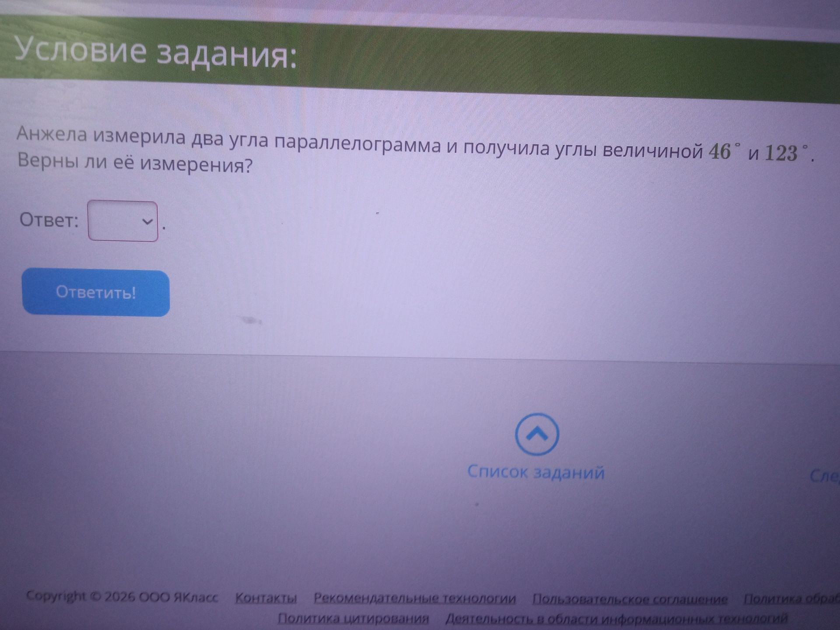Viewport: 840px width, 630px height.
Task: Click the question Верны ли её измерения?
Action: click(135, 163)
